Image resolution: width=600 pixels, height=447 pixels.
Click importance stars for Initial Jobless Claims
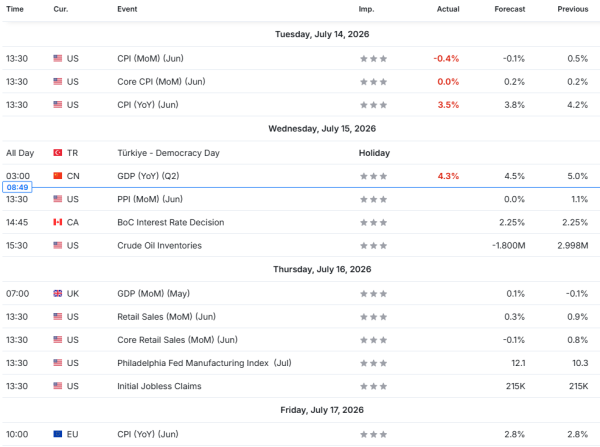(x=373, y=386)
